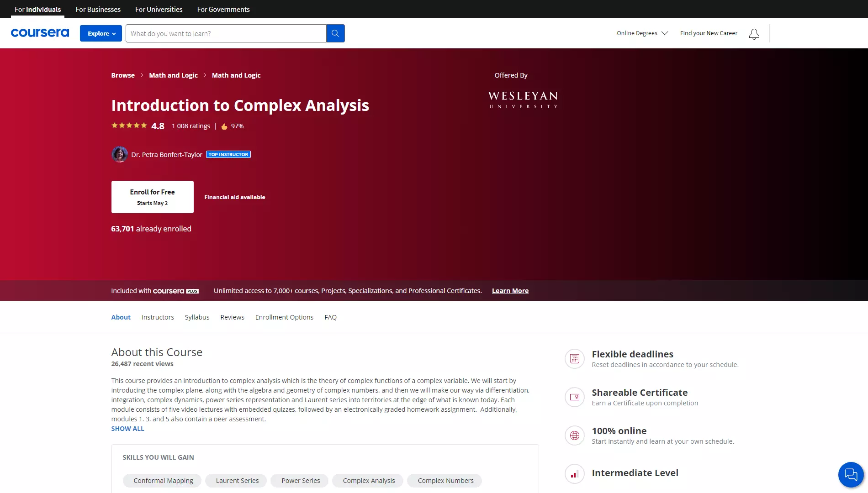Click the 26,487 recent views text
The height and width of the screenshot is (493, 868).
[x=143, y=364]
